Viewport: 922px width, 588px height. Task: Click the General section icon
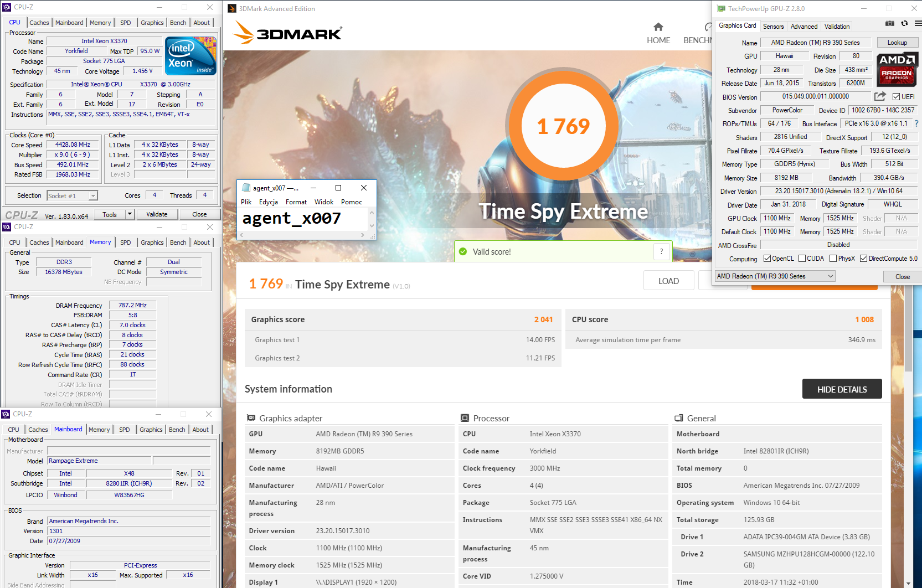click(678, 418)
